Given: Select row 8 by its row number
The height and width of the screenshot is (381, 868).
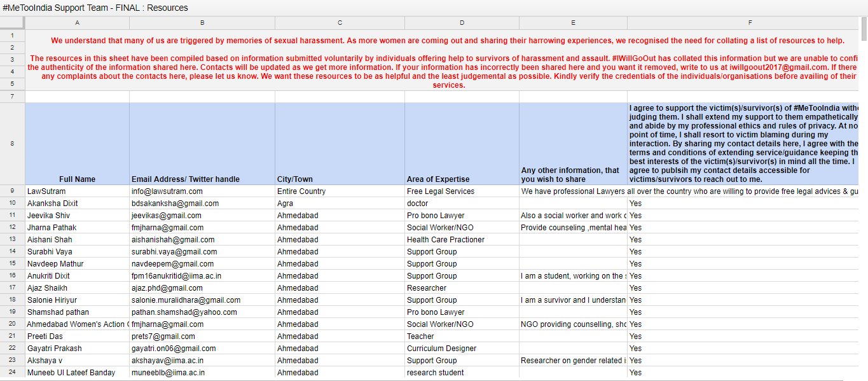Looking at the screenshot, I should tap(13, 144).
